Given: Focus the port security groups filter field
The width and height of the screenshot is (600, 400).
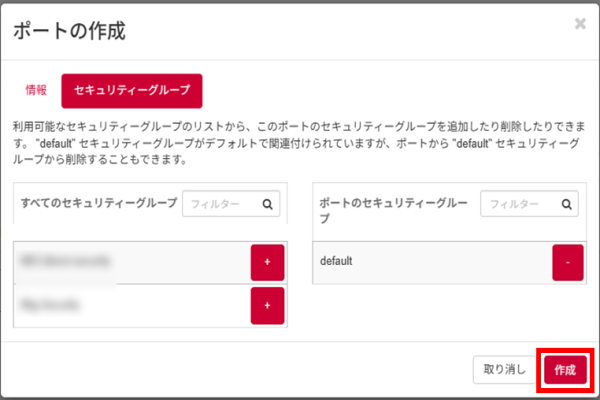Looking at the screenshot, I should (518, 204).
